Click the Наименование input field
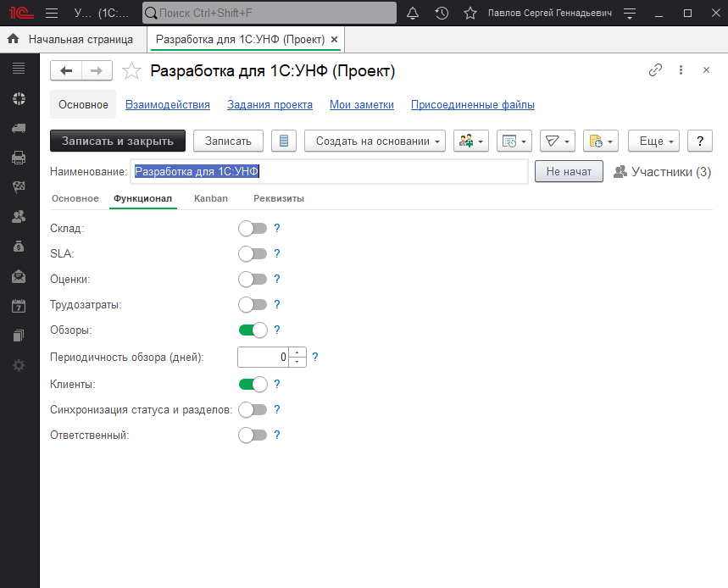 (x=329, y=172)
